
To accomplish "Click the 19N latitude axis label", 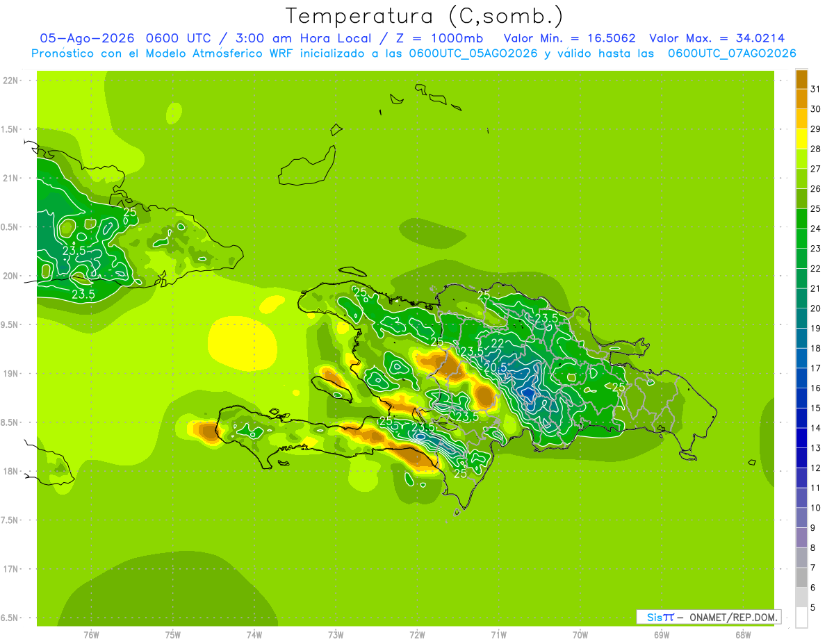I will [10, 374].
